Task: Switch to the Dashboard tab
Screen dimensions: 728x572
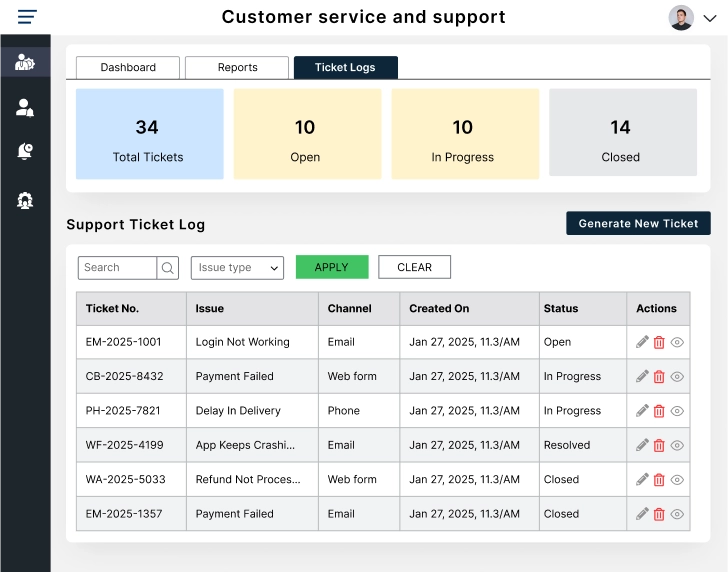Action: (128, 67)
